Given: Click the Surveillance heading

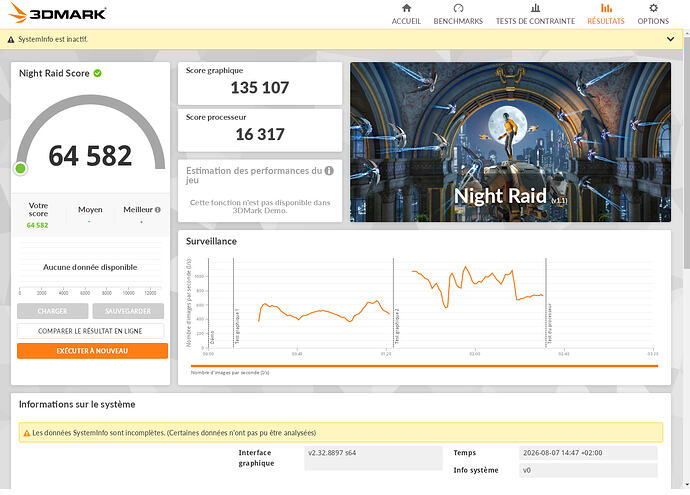Looking at the screenshot, I should point(211,241).
